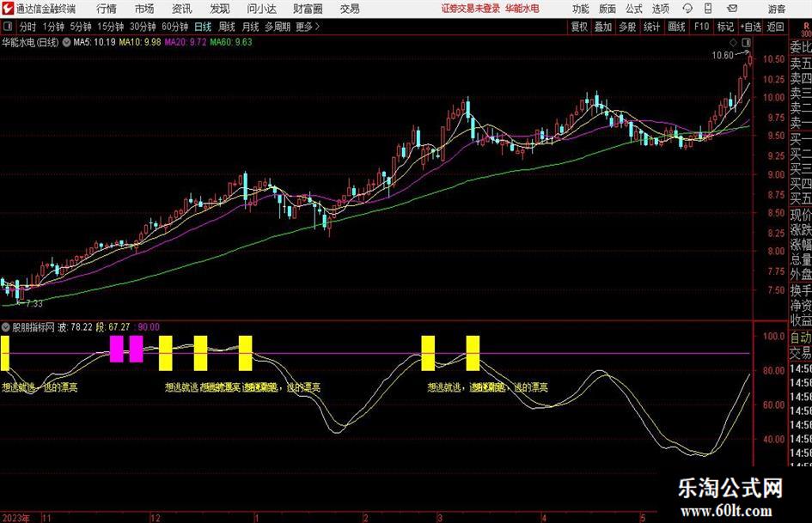Open the mail envelope icon
Viewport: 812px width, 523px height.
coord(732,9)
